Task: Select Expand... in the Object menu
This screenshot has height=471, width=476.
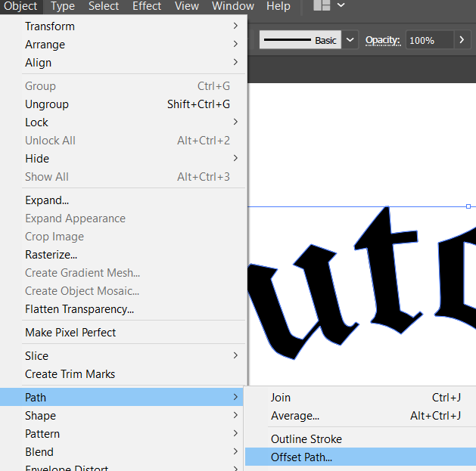Action: (47, 200)
